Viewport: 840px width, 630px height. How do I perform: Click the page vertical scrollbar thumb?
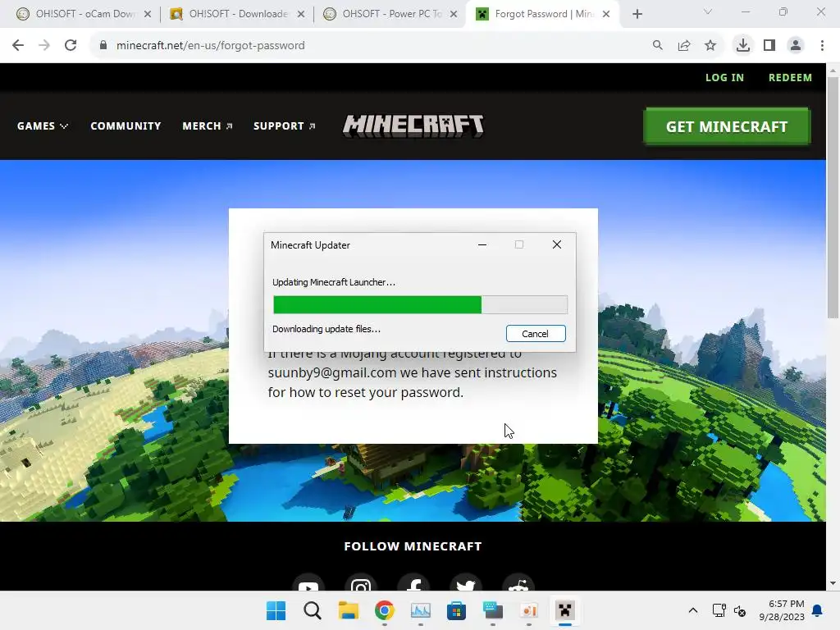point(833,197)
